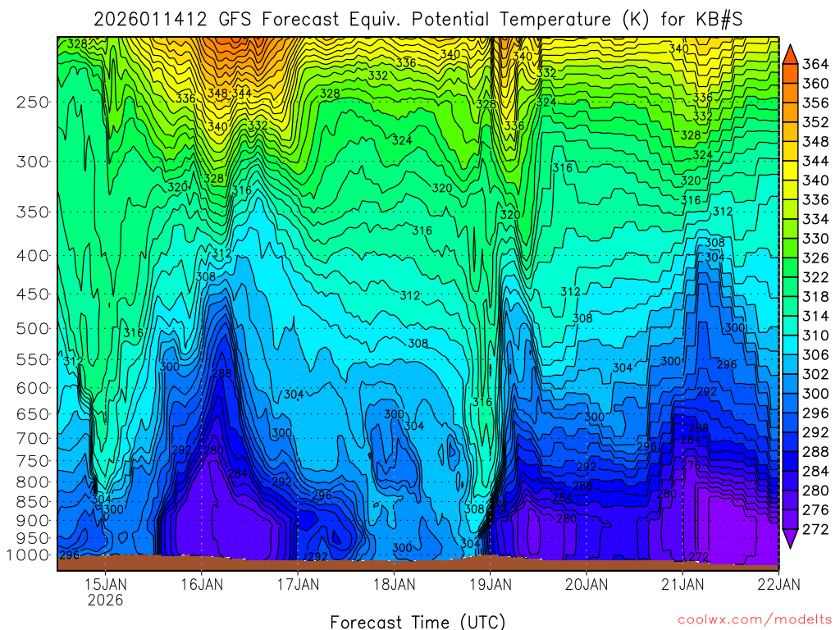Click the 318 value on the color legend
Image resolution: width=840 pixels, height=630 pixels.
(815, 297)
